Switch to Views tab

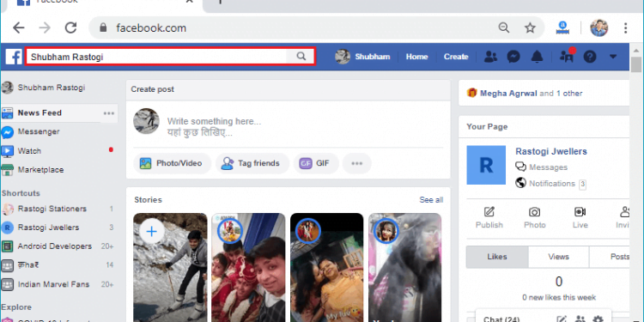559,257
